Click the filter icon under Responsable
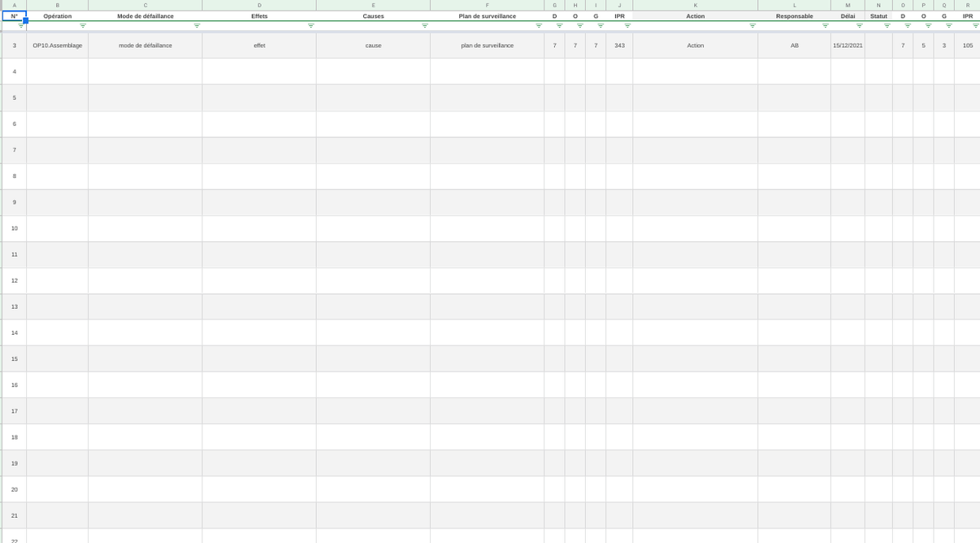 tap(825, 25)
